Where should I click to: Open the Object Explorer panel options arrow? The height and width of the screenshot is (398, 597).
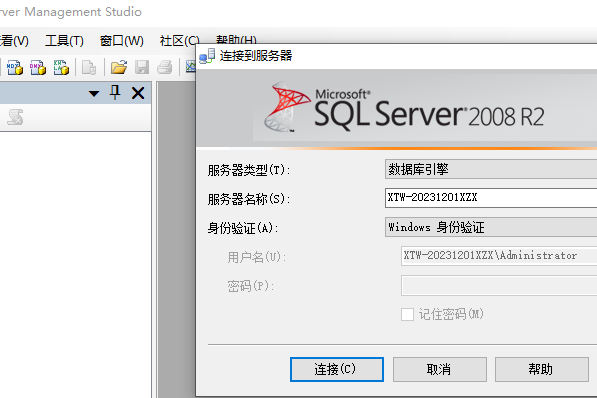click(x=94, y=93)
